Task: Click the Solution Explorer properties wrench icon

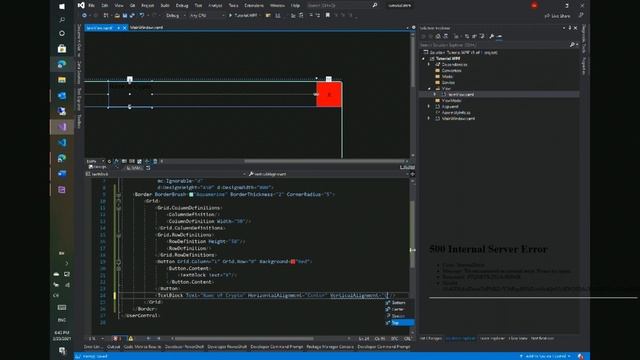Action: point(492,36)
